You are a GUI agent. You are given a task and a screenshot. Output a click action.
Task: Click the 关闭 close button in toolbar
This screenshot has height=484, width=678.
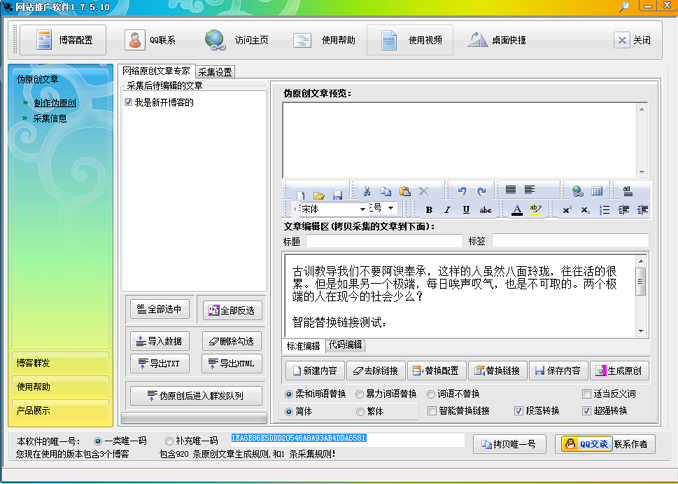[x=632, y=40]
